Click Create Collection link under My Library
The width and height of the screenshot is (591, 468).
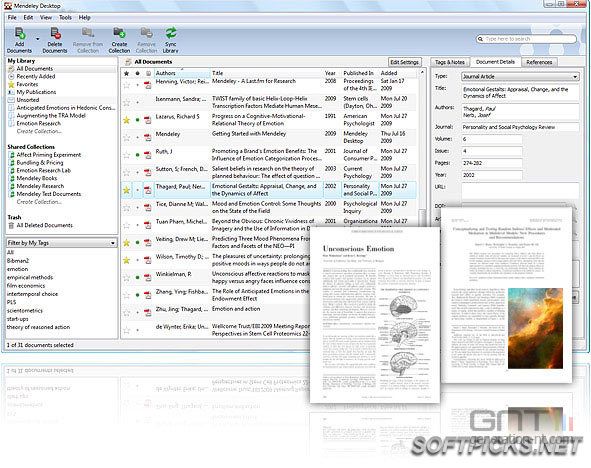(39, 132)
